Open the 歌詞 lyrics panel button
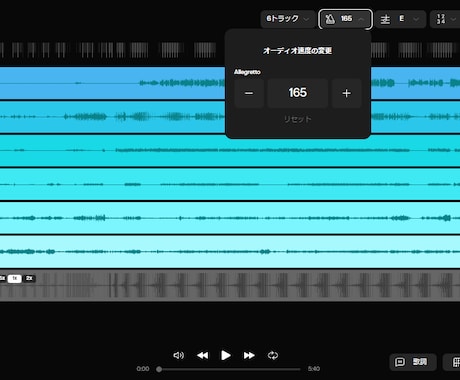This screenshot has height=380, width=460. pyautogui.click(x=413, y=362)
